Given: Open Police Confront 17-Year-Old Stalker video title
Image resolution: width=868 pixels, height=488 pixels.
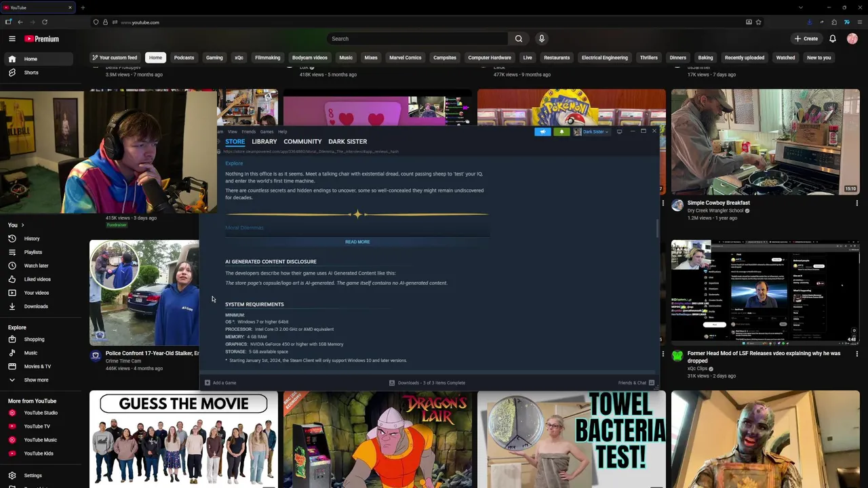Looking at the screenshot, I should pos(153,353).
